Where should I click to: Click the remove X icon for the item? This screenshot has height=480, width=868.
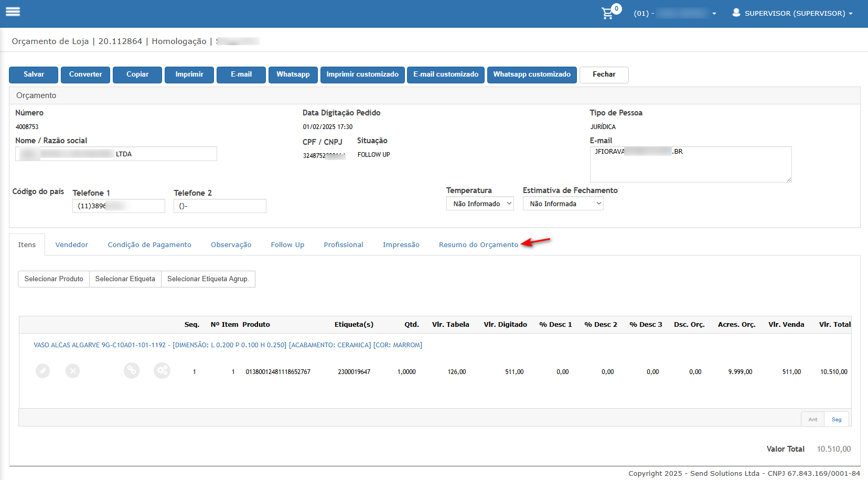[73, 371]
